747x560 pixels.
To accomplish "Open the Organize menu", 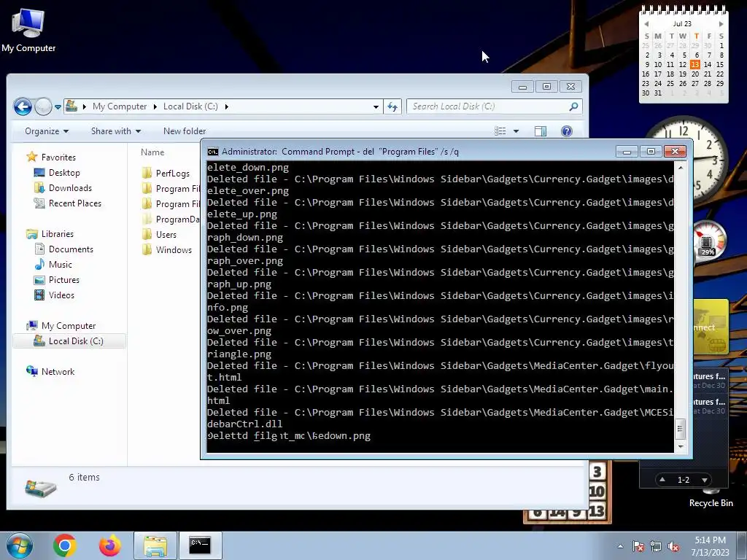I will (x=47, y=131).
